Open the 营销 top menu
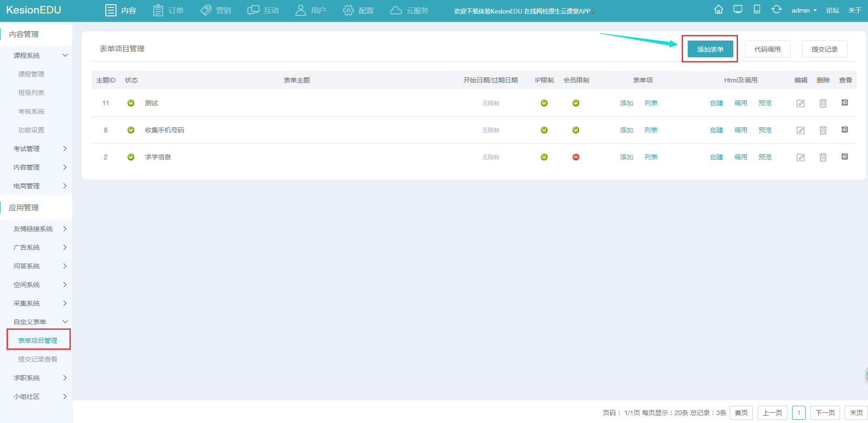The width and height of the screenshot is (868, 423). click(216, 10)
